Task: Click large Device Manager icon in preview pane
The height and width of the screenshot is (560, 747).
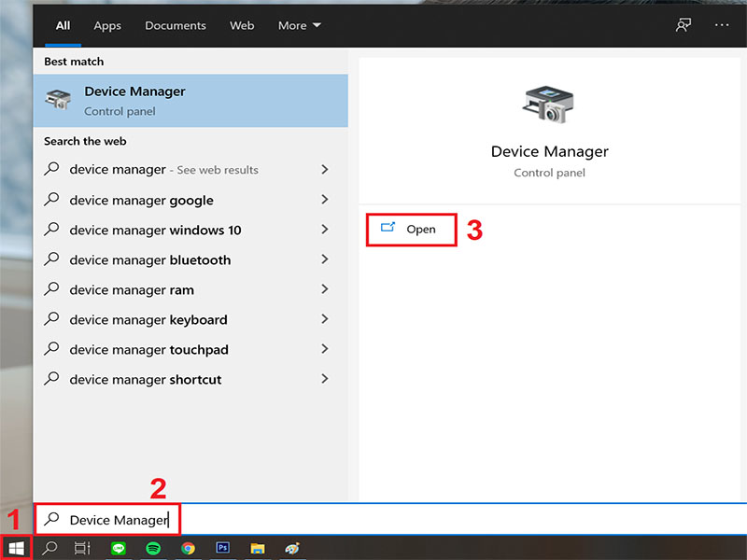Action: tap(548, 105)
